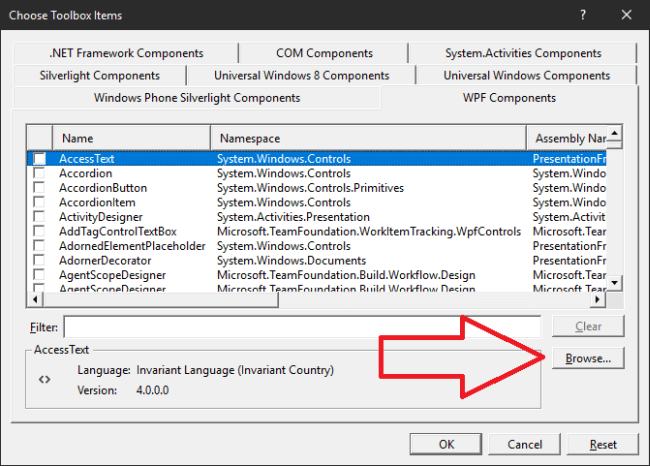Check the Accordion component checkbox

click(x=40, y=173)
